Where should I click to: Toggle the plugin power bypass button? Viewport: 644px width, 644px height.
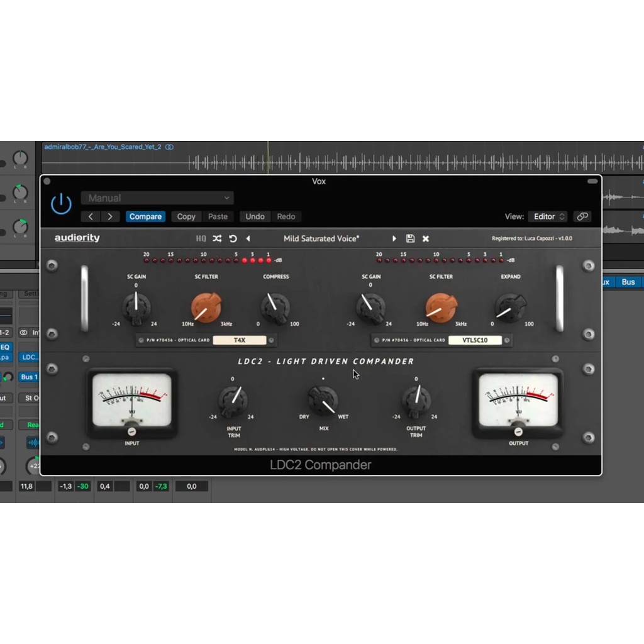[x=61, y=204]
